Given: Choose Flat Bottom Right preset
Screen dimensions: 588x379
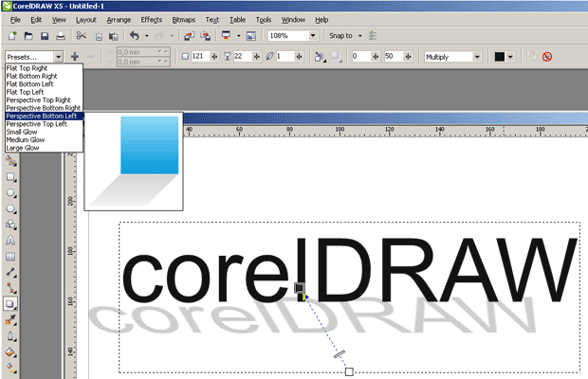Looking at the screenshot, I should 44,76.
